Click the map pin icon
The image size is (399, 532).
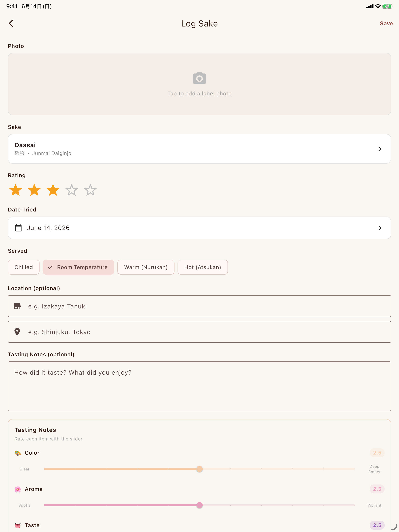click(17, 332)
